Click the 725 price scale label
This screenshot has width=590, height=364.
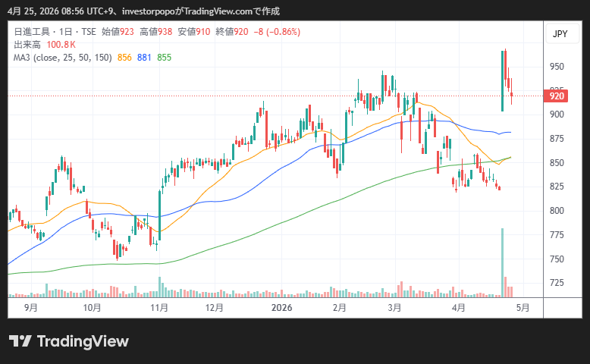557,283
